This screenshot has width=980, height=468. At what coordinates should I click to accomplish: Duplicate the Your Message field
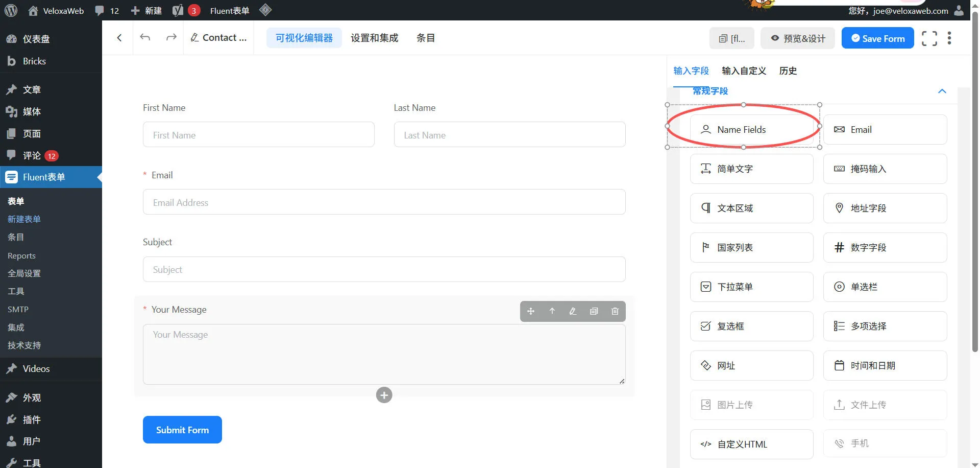tap(594, 311)
